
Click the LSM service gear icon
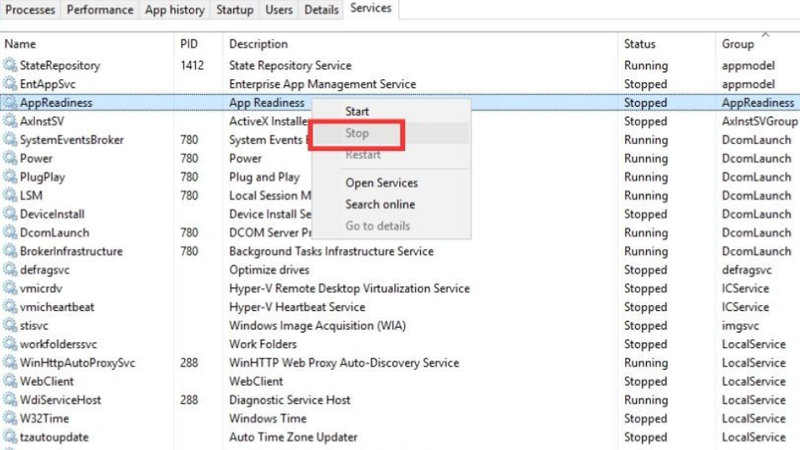point(10,195)
